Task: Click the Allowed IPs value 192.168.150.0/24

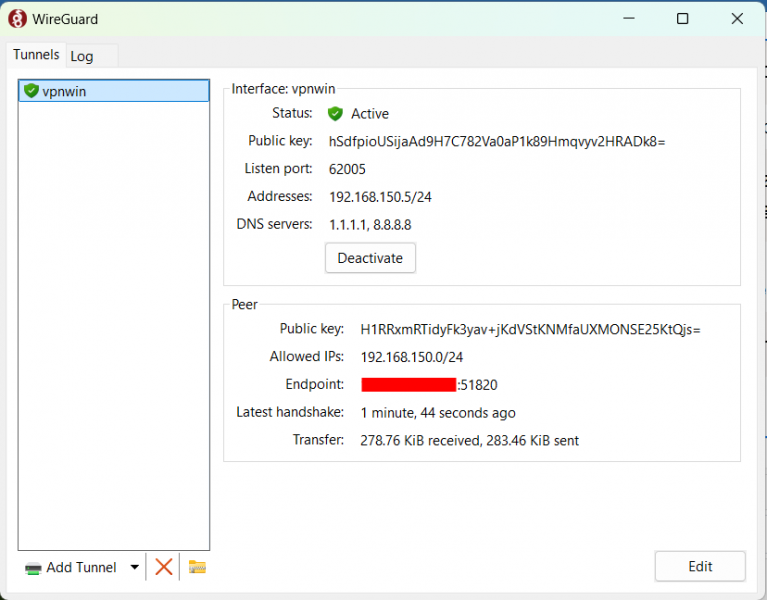Action: coord(412,357)
